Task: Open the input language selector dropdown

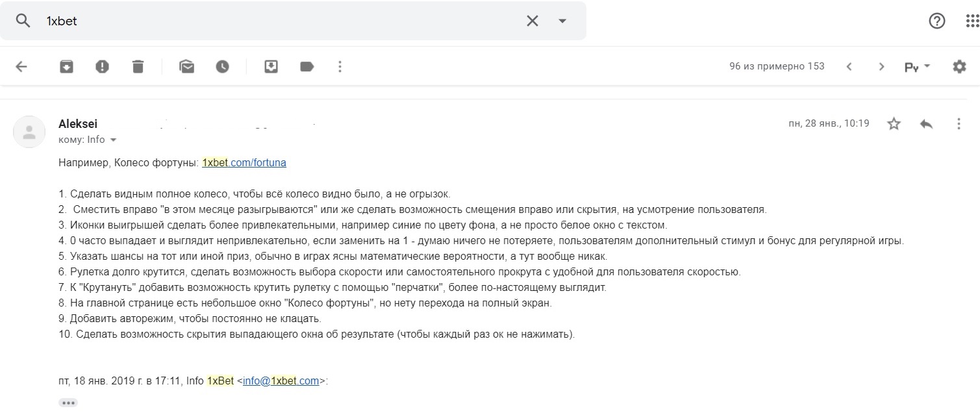Action: coord(918,66)
